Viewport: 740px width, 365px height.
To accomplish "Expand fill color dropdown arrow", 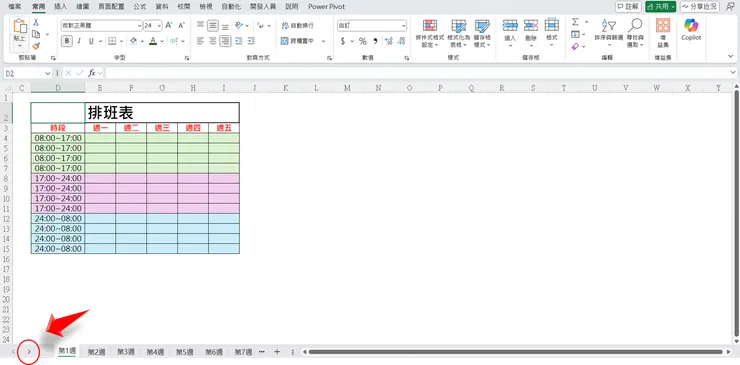I will (142, 42).
